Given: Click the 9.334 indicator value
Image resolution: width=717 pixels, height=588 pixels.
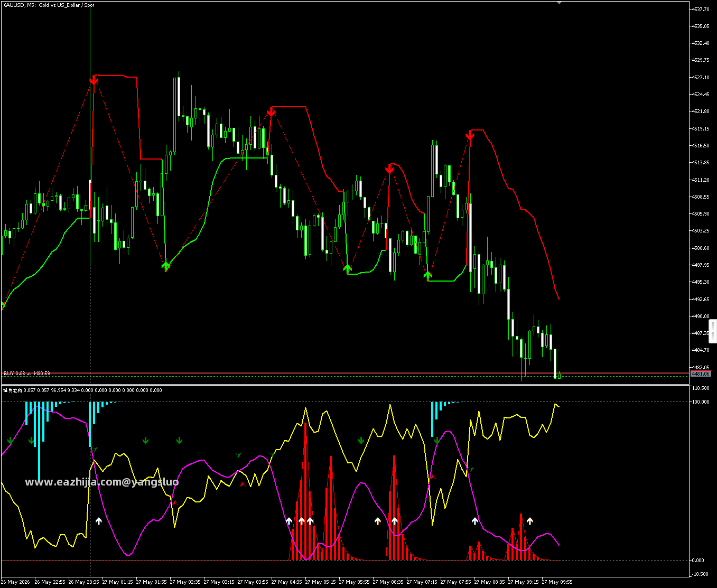Looking at the screenshot, I should 73,390.
